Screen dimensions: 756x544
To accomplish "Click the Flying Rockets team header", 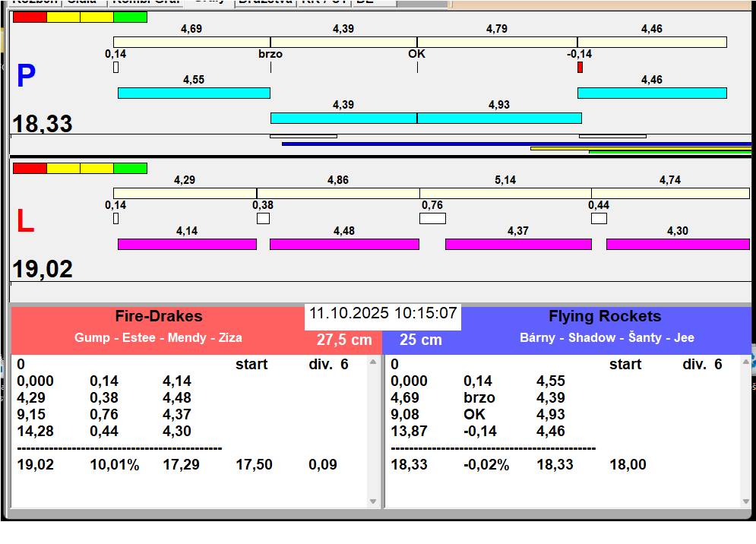I will 605,317.
